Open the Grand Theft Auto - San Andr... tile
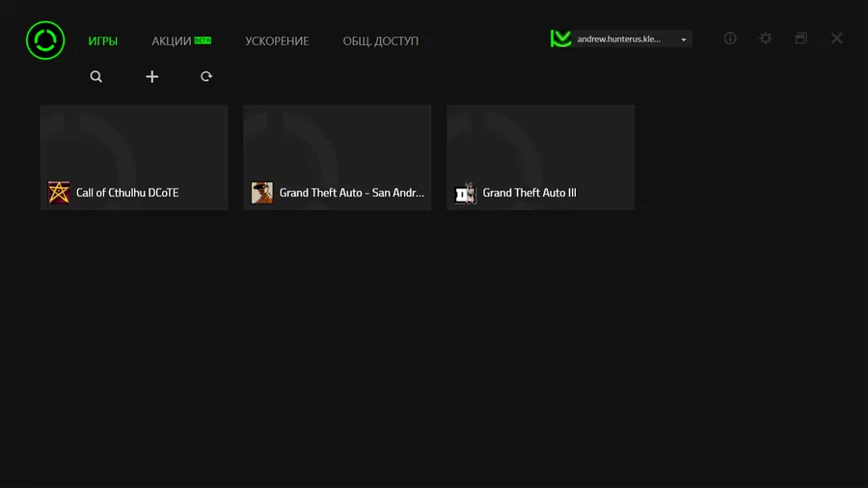 point(338,158)
